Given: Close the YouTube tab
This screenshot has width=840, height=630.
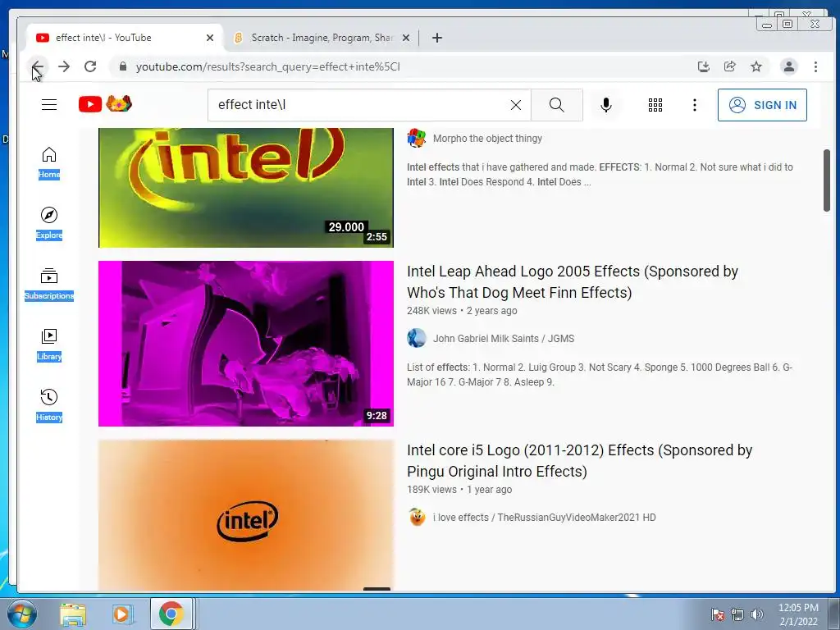Looking at the screenshot, I should [x=210, y=38].
